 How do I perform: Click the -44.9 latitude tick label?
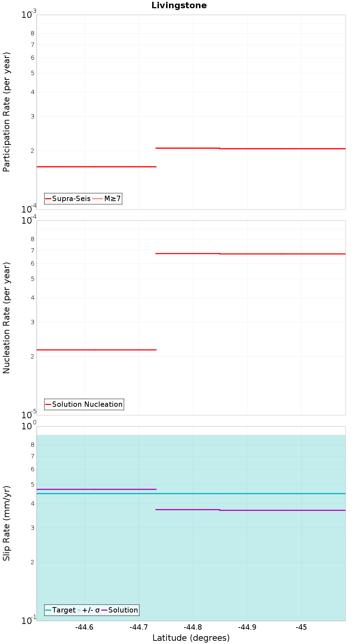pyautogui.click(x=247, y=627)
